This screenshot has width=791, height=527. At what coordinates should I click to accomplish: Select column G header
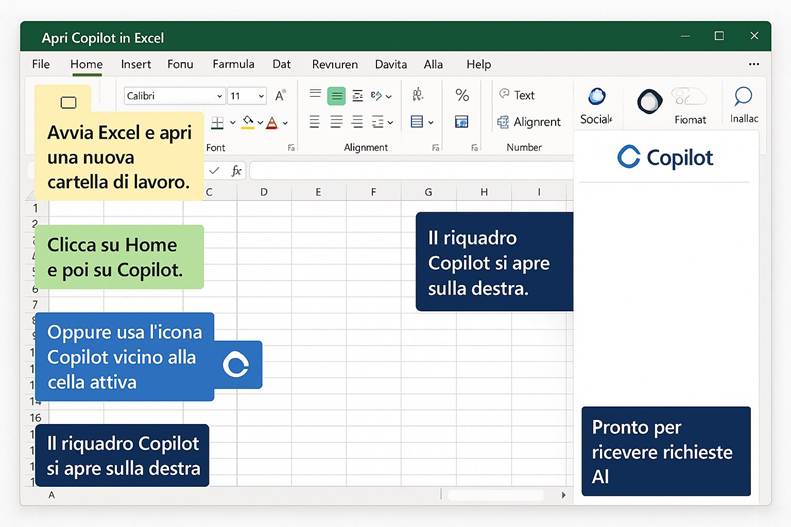click(x=428, y=192)
